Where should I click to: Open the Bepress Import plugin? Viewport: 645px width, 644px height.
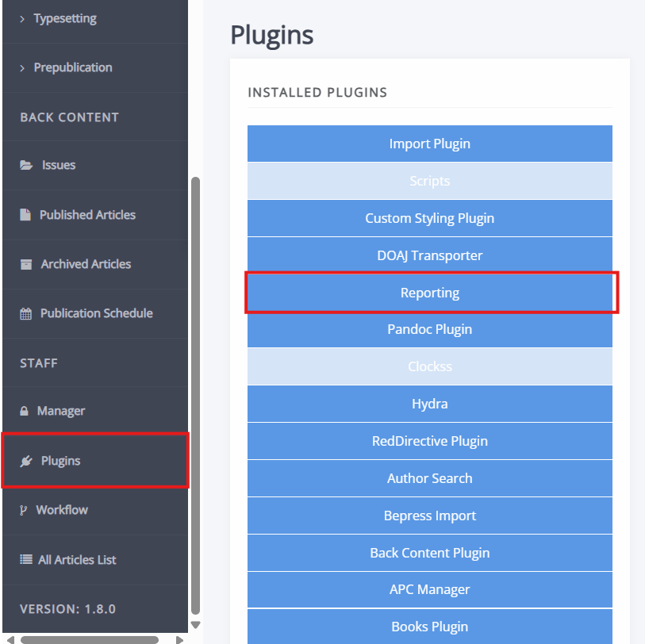pyautogui.click(x=429, y=516)
